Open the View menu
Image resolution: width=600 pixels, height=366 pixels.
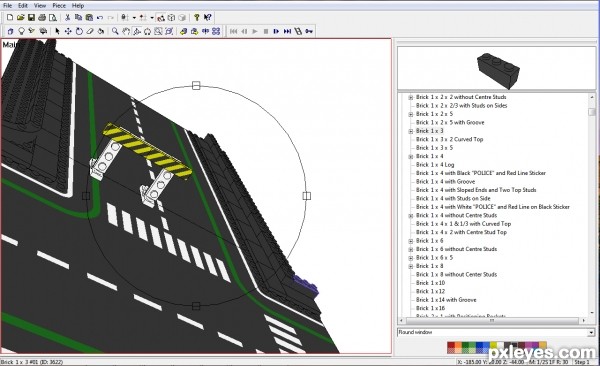(40, 5)
